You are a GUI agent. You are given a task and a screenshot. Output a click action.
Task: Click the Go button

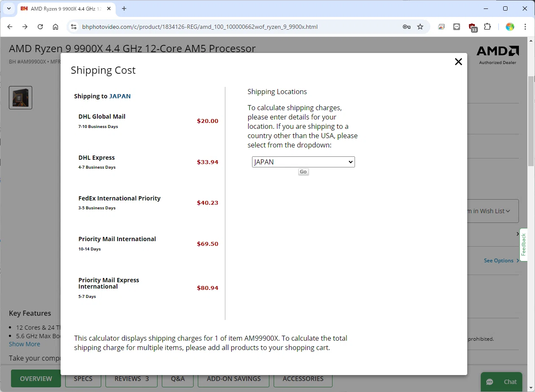[x=303, y=172]
